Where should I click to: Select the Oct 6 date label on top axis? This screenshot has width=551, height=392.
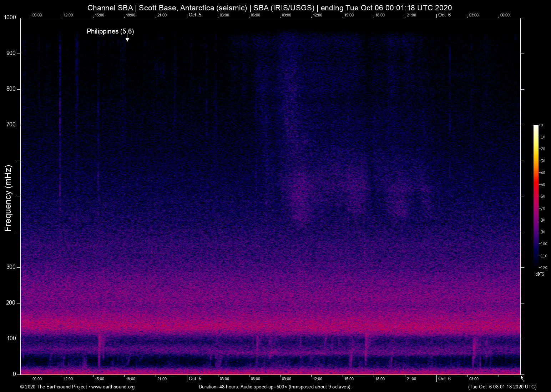tap(444, 15)
